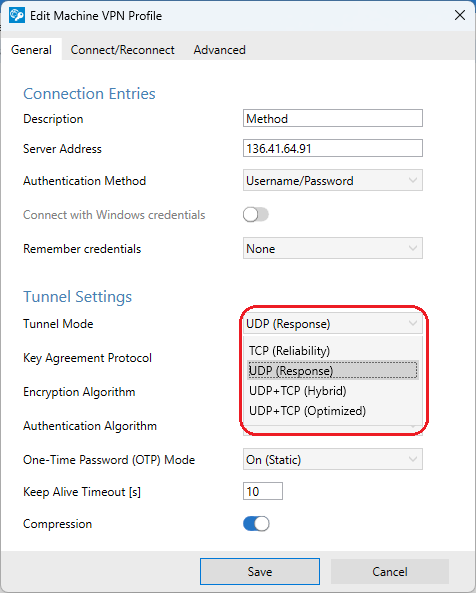The width and height of the screenshot is (476, 593).
Task: Click the VPN app icon in title bar
Action: 17,16
